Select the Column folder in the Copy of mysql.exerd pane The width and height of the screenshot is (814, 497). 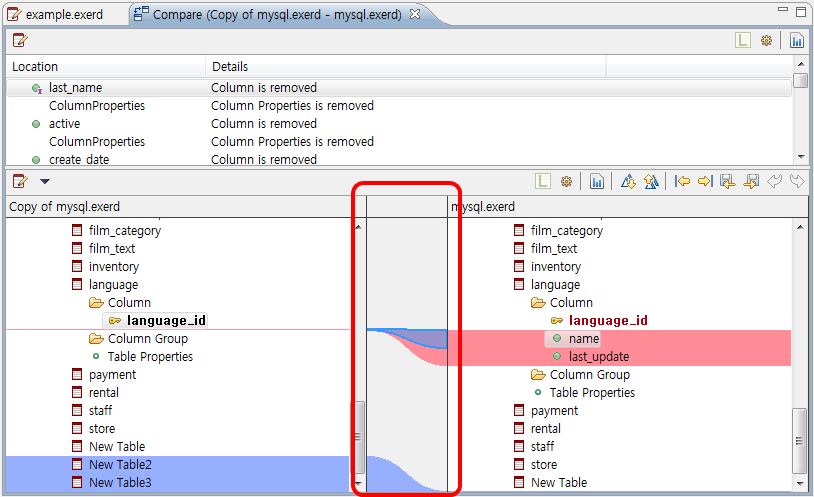129,303
